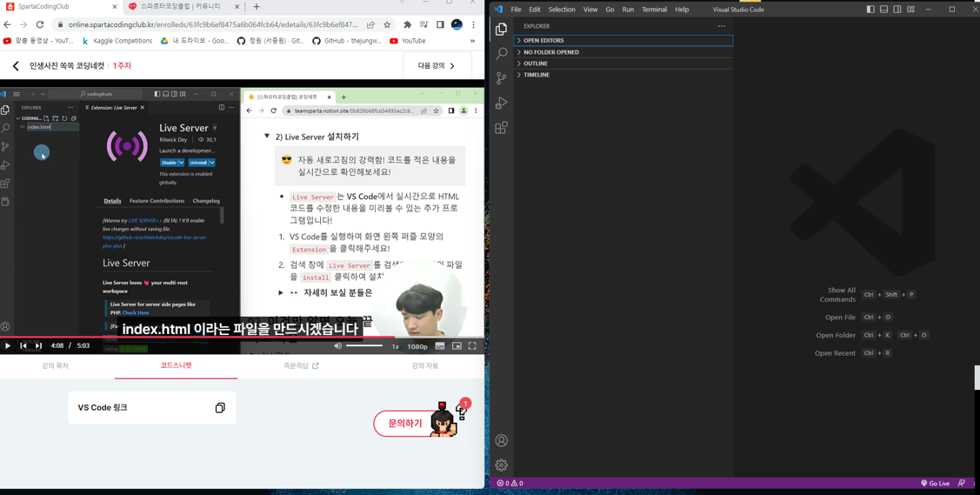The width and height of the screenshot is (980, 495).
Task: Play the lecture video
Action: pos(8,345)
